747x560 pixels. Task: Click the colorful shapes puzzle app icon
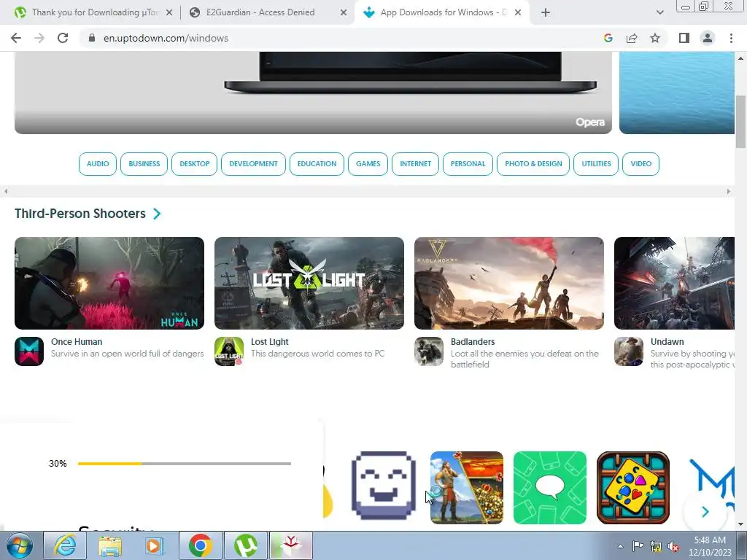coord(633,488)
